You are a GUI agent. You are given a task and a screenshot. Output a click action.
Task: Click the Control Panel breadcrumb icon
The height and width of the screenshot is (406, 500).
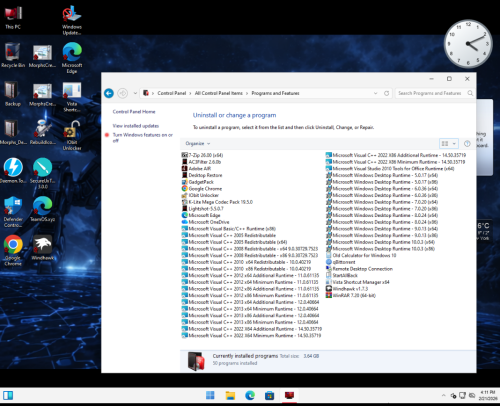(x=146, y=93)
